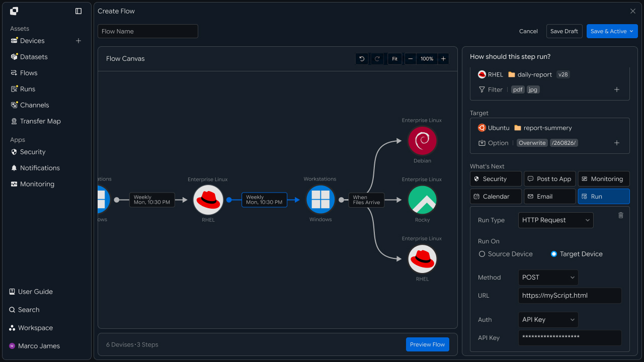Screen dimensions: 644x362
Task: Select the Debian device node
Action: coord(423,141)
